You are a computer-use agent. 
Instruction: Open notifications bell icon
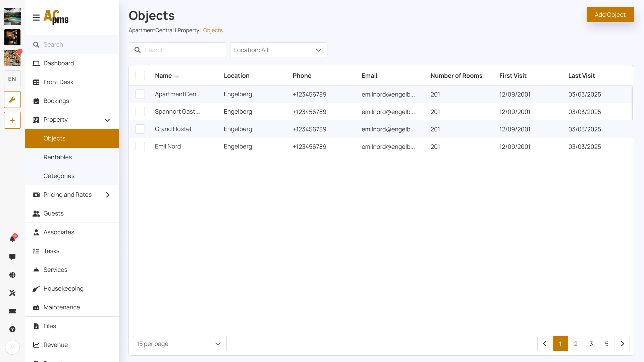(x=12, y=239)
